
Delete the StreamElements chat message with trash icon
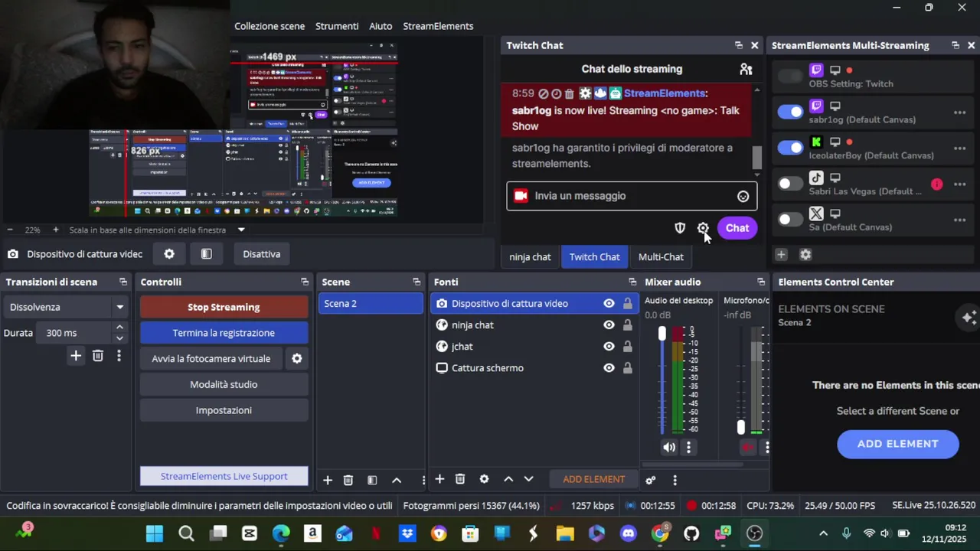pos(569,93)
